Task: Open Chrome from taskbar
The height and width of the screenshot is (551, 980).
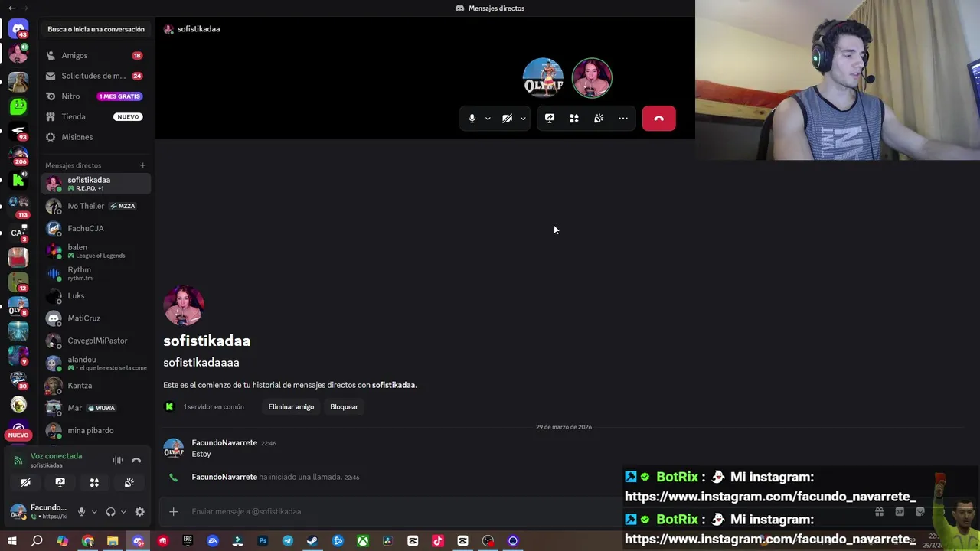Action: point(87,541)
